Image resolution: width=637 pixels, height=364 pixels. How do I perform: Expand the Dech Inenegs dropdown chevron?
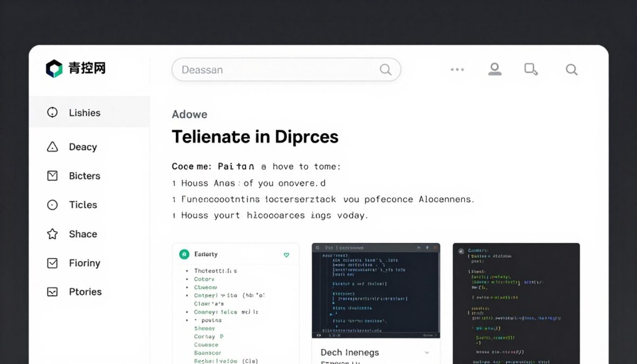427,352
